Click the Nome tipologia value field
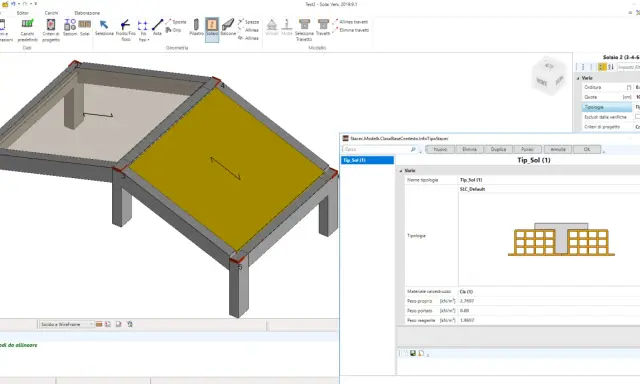Screen dimensions: 640x384 tap(549, 180)
